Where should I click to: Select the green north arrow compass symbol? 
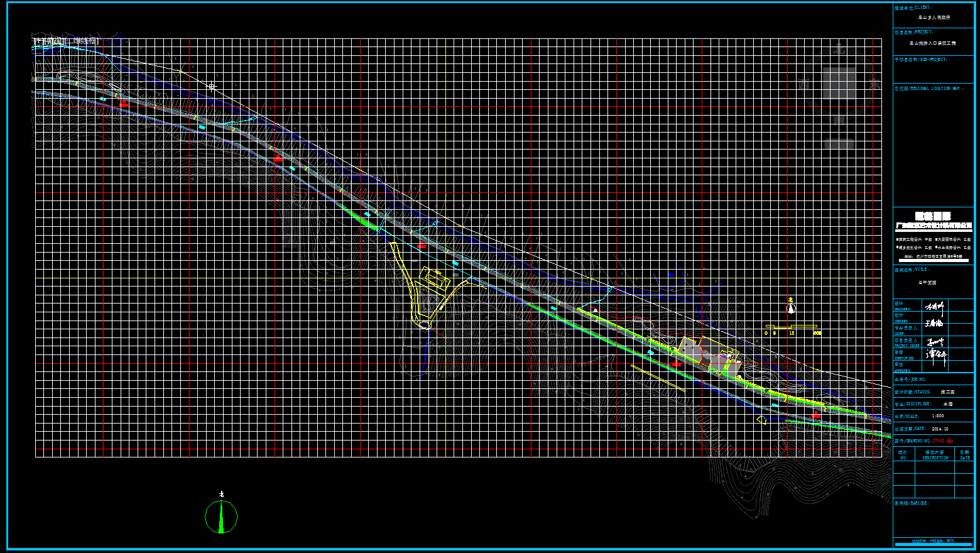(x=221, y=516)
